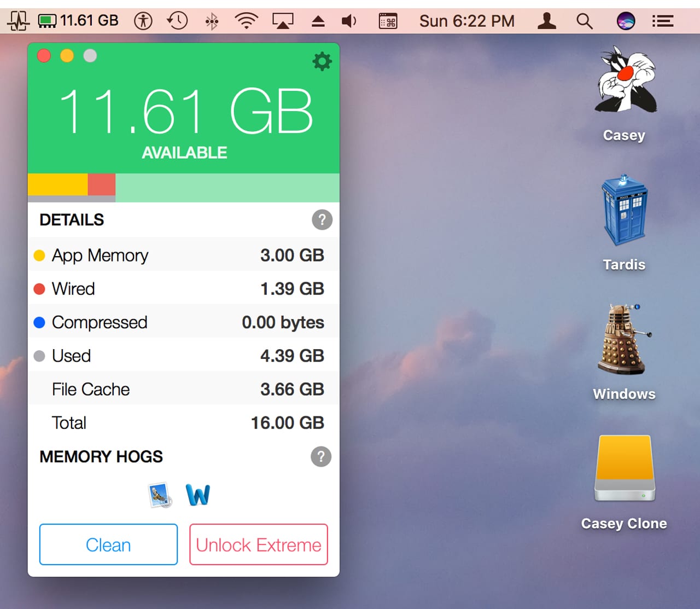Open the settings gear in memory panel

[x=322, y=61]
